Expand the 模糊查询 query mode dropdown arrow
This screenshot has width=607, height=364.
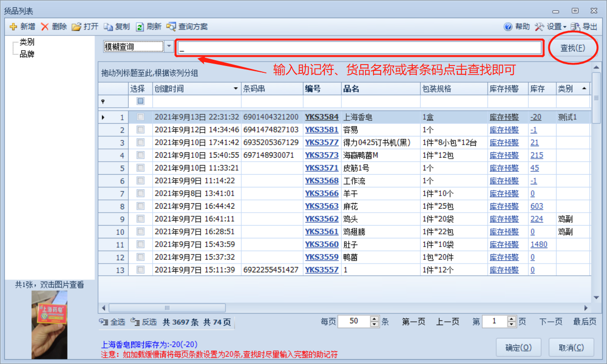tap(169, 47)
